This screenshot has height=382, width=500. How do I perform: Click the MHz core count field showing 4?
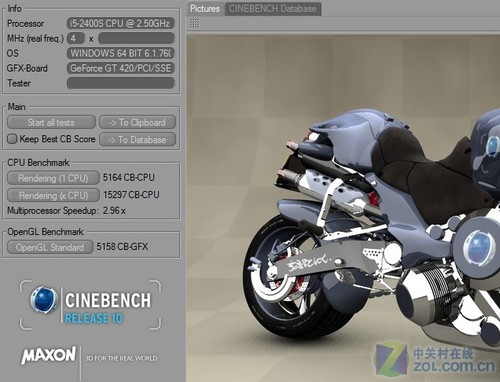76,38
